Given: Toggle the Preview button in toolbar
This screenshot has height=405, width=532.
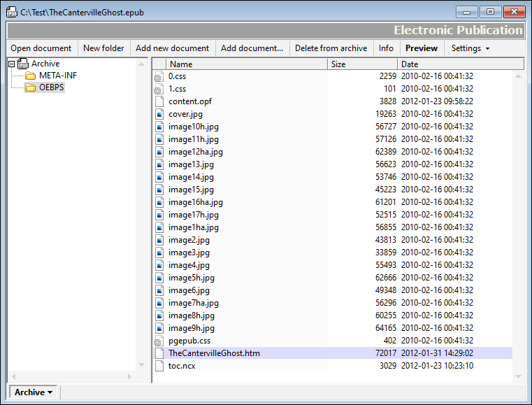Looking at the screenshot, I should pos(422,48).
